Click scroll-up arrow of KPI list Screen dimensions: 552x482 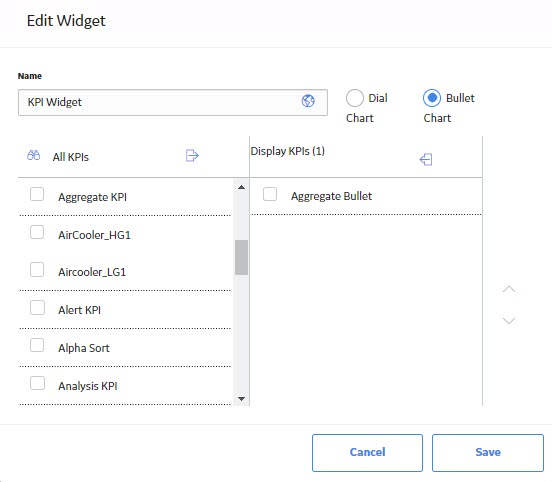242,187
